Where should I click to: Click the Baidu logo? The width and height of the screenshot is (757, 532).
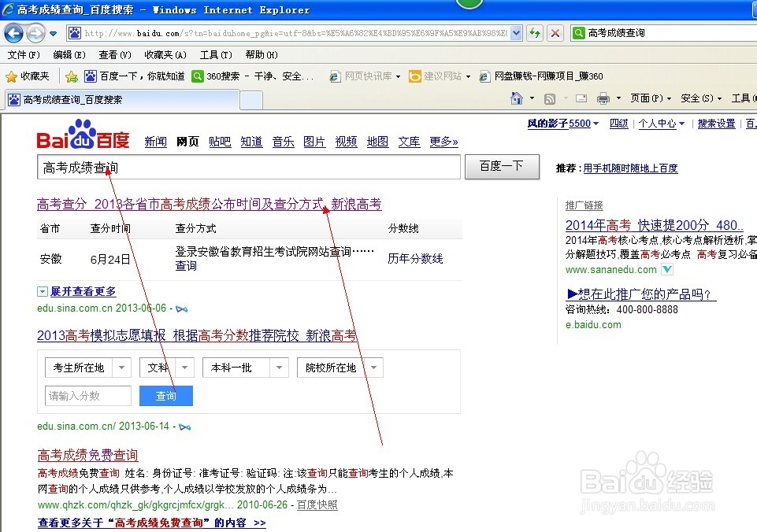pos(83,135)
